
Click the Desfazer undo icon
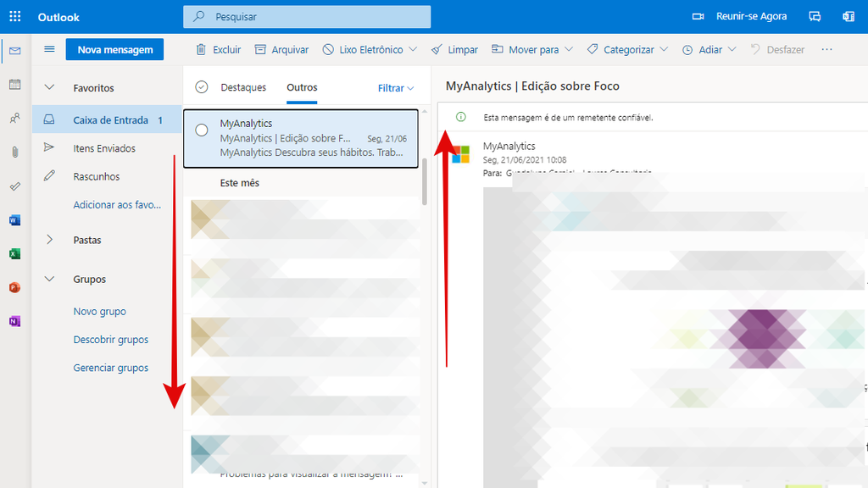tap(755, 50)
